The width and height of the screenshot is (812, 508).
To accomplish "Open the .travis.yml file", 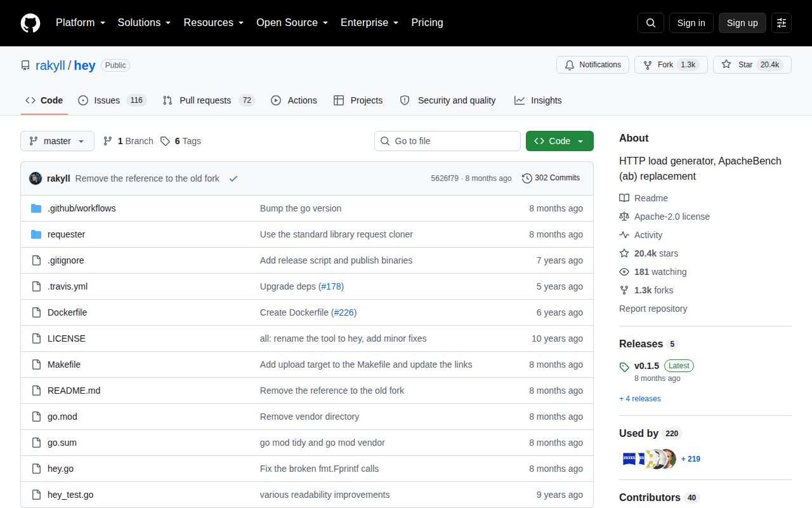I will 67,286.
